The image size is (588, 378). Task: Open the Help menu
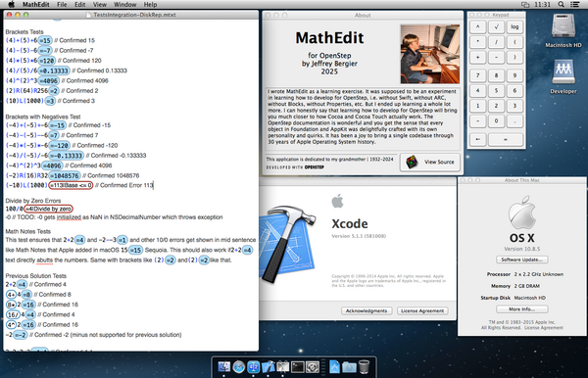point(150,5)
